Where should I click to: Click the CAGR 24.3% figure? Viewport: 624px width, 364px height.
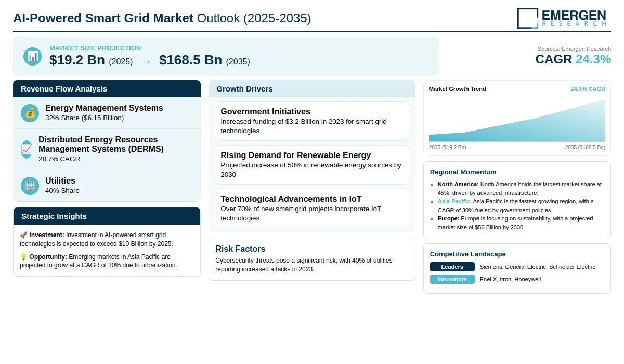pos(573,59)
